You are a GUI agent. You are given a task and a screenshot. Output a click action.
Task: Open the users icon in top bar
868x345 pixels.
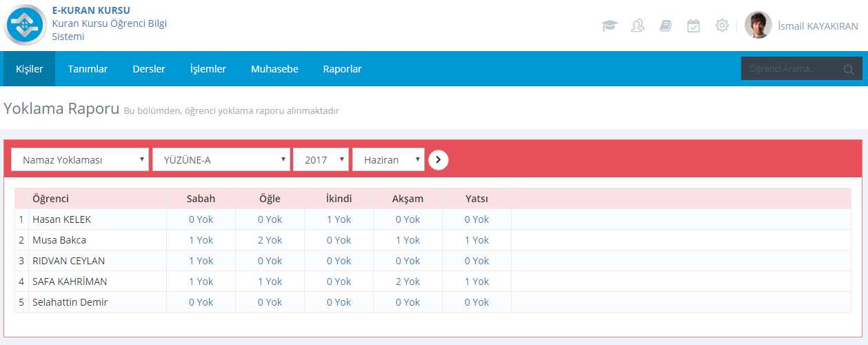(638, 26)
